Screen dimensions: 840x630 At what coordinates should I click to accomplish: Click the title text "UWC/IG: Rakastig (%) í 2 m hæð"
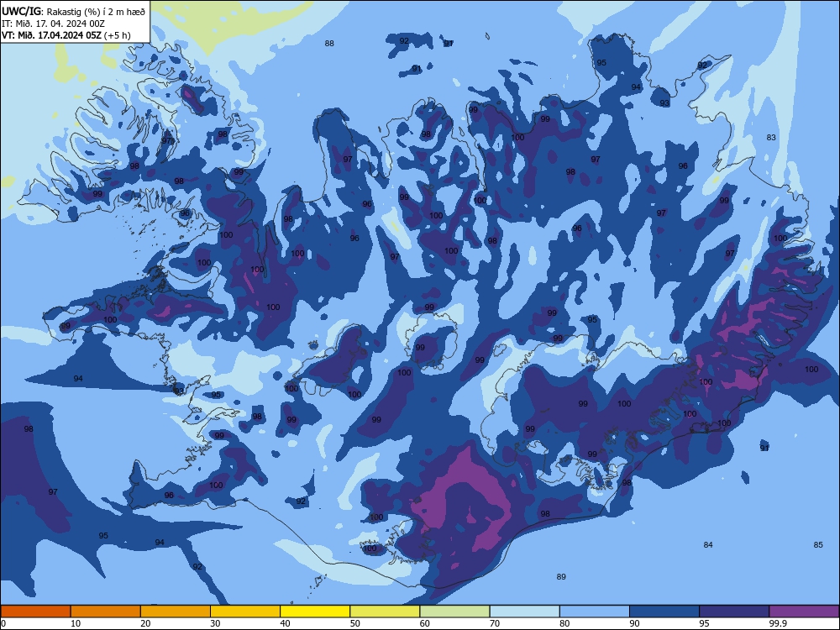(x=73, y=11)
